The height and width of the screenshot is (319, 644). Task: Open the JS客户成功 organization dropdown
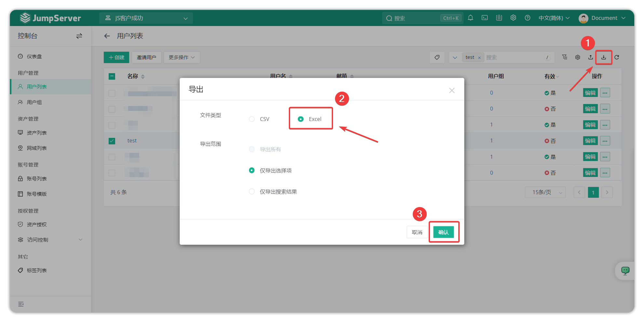[146, 18]
